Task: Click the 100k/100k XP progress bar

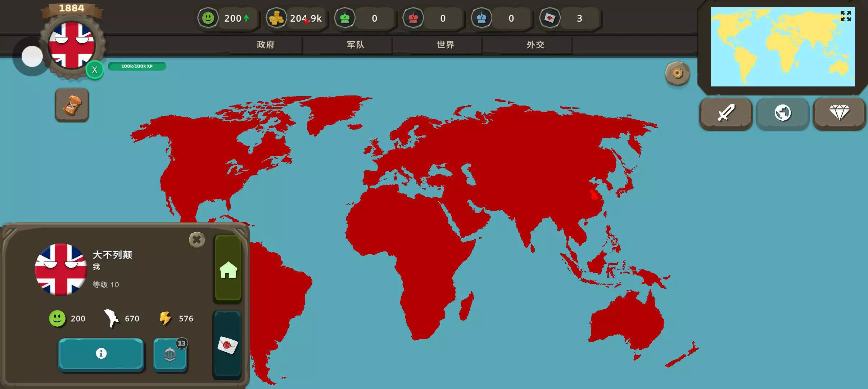Action: coord(137,66)
